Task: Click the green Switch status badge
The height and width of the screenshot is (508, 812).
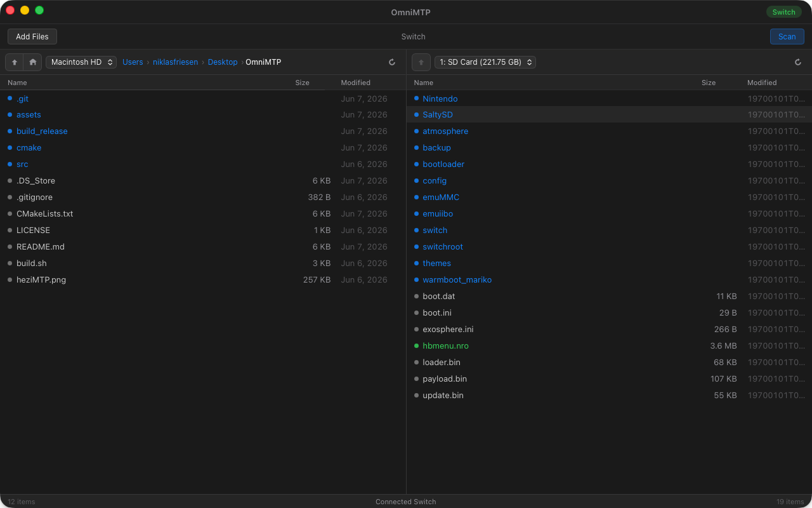Action: (x=783, y=12)
